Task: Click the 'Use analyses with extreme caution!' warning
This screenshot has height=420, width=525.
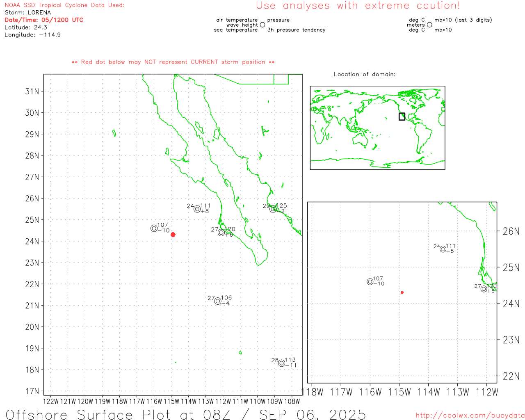Action: coord(358,6)
